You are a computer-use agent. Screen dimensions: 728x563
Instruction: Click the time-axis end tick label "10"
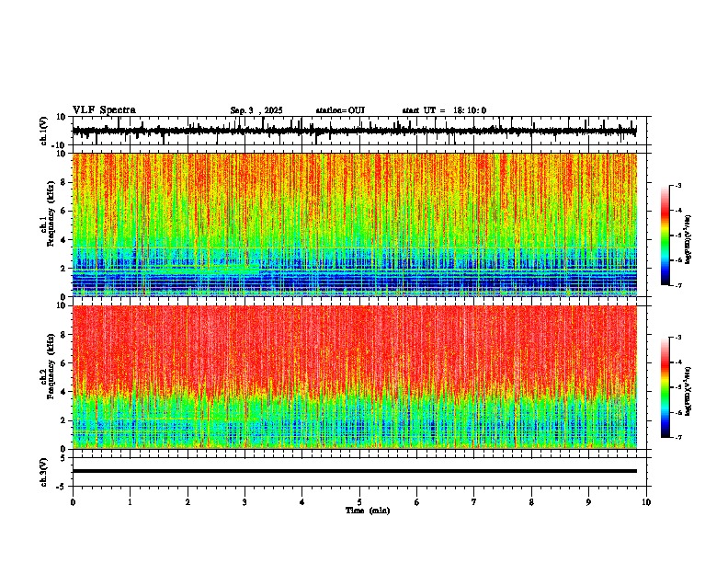click(646, 502)
